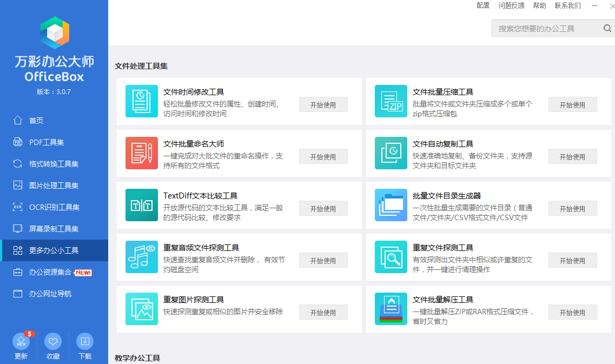Open 屏幕录制工具集 sidebar section
This screenshot has height=364, width=615.
(54, 229)
